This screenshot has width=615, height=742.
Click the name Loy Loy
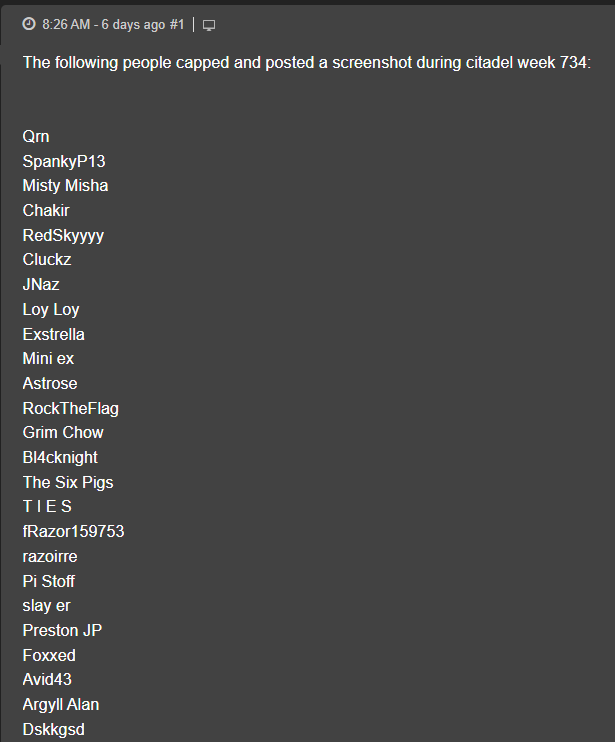click(51, 309)
